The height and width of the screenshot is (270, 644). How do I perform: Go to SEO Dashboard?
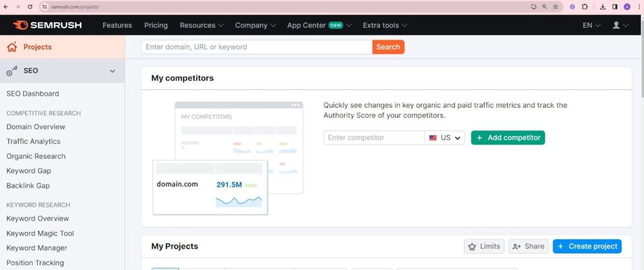[x=33, y=94]
